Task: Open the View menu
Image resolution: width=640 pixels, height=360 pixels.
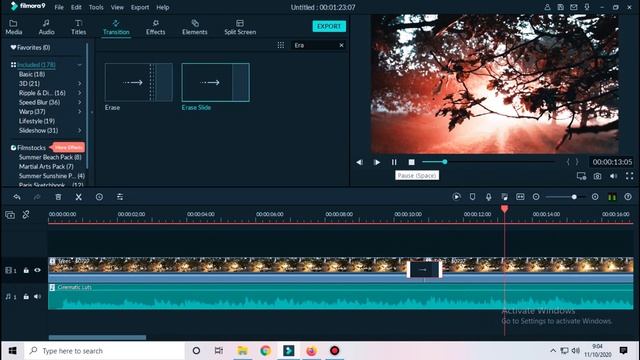Action: point(117,7)
